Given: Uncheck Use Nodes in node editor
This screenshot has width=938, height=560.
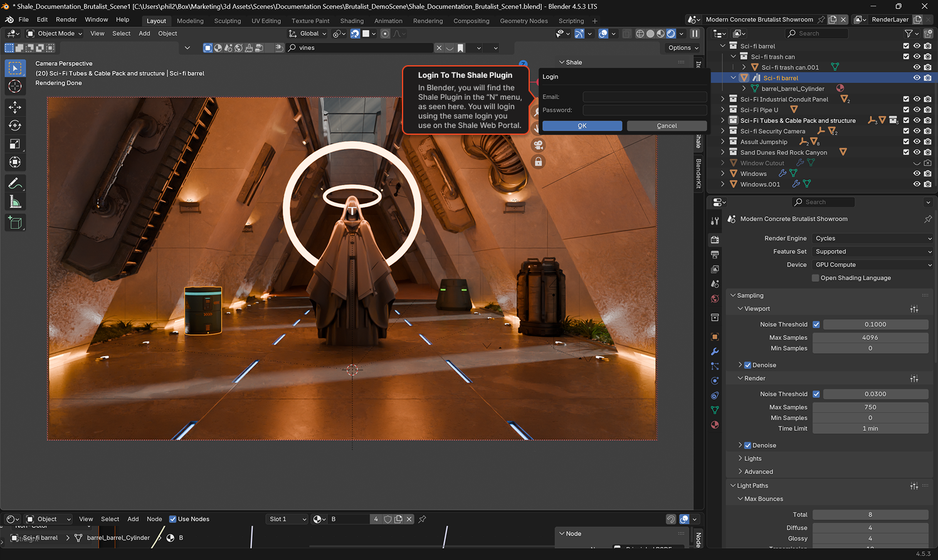Looking at the screenshot, I should [173, 519].
